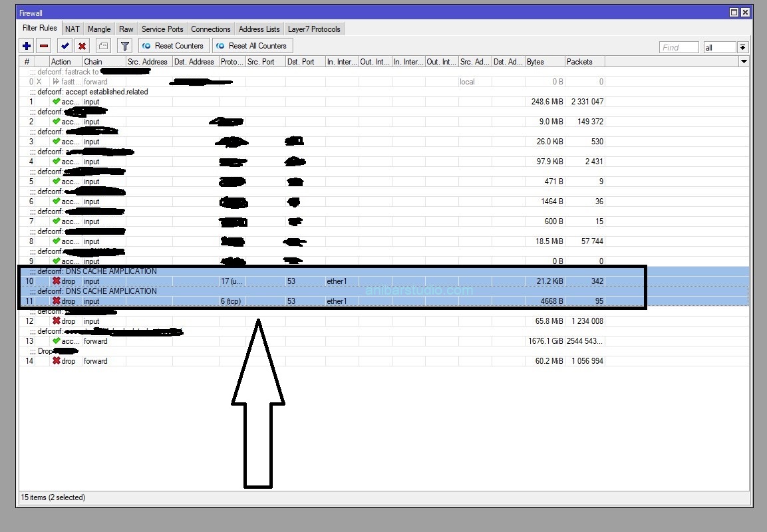The width and height of the screenshot is (767, 532).
Task: Click accept checkmark icon of rule 2
Action: point(57,121)
